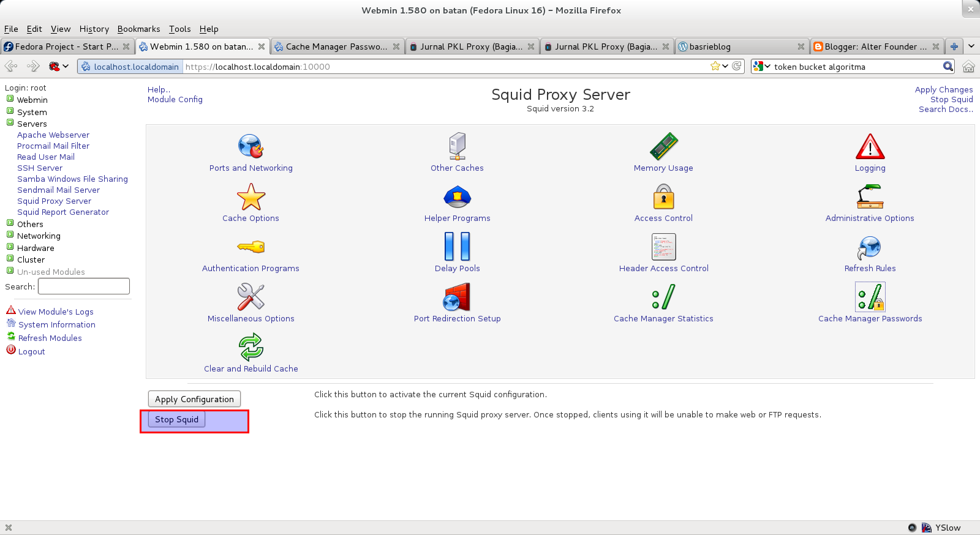Open the Helper Programs police cap icon
This screenshot has height=535, width=980.
pos(457,197)
